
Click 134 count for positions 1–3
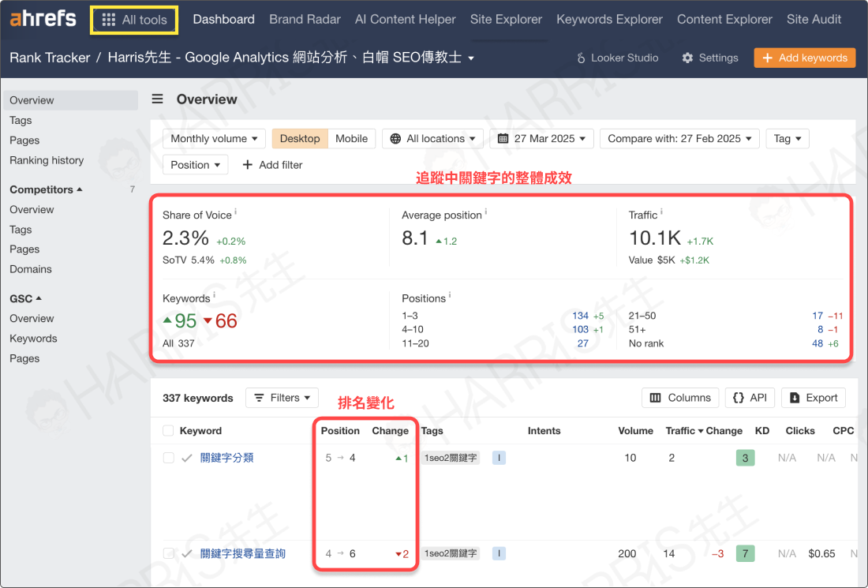(x=580, y=316)
